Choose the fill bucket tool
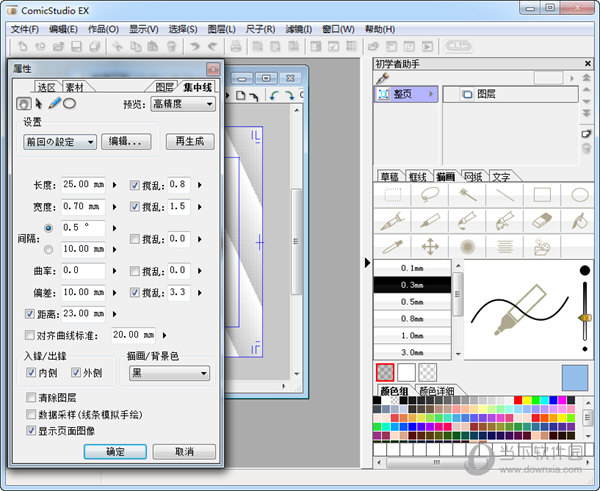Screen dimensions: 600x491 [579, 221]
